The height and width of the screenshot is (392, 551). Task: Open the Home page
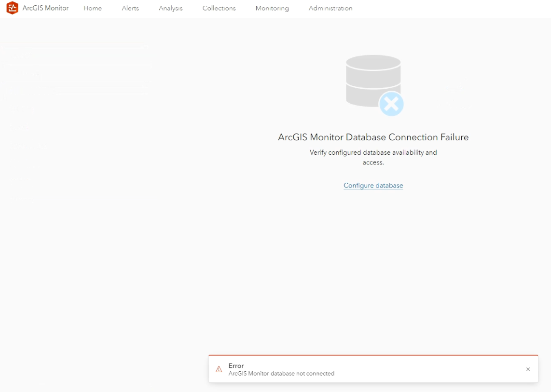(x=92, y=8)
